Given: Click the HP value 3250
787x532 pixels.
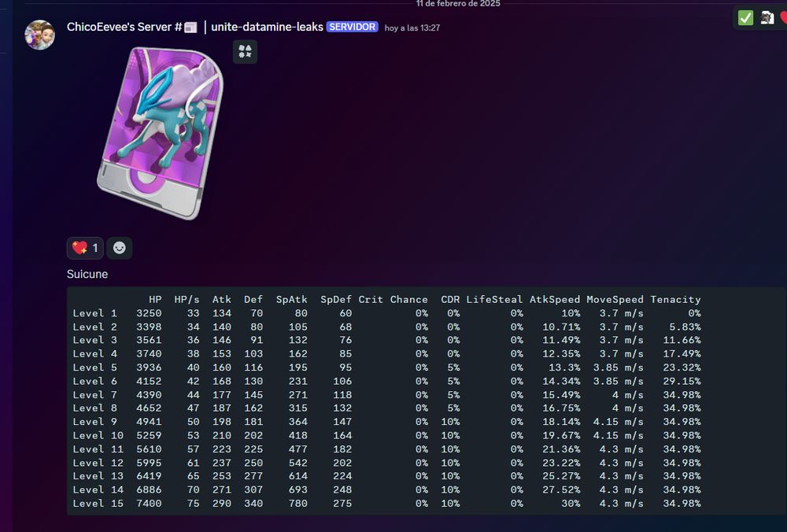Looking at the screenshot, I should click(x=149, y=313).
